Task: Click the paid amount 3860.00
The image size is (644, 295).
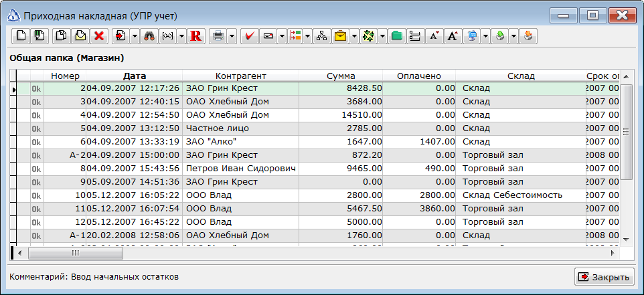Action: tap(419, 209)
